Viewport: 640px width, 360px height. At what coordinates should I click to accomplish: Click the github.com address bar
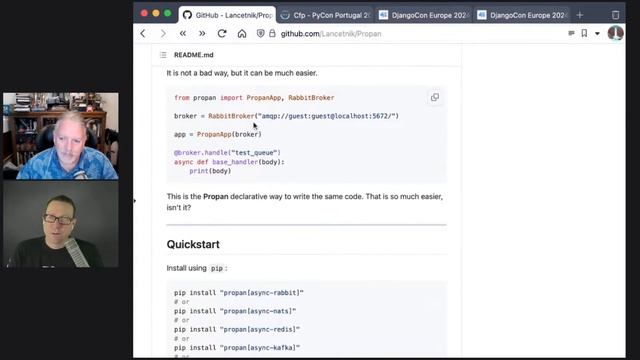click(x=331, y=34)
